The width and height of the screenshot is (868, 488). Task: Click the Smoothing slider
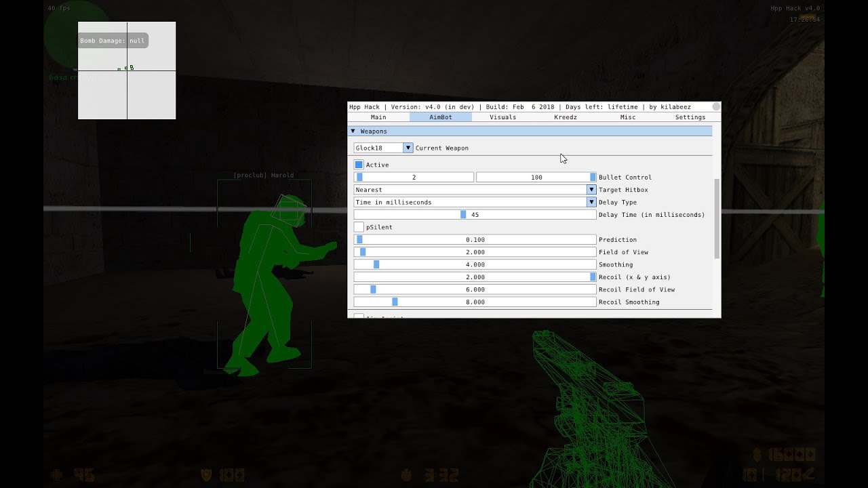pos(475,264)
